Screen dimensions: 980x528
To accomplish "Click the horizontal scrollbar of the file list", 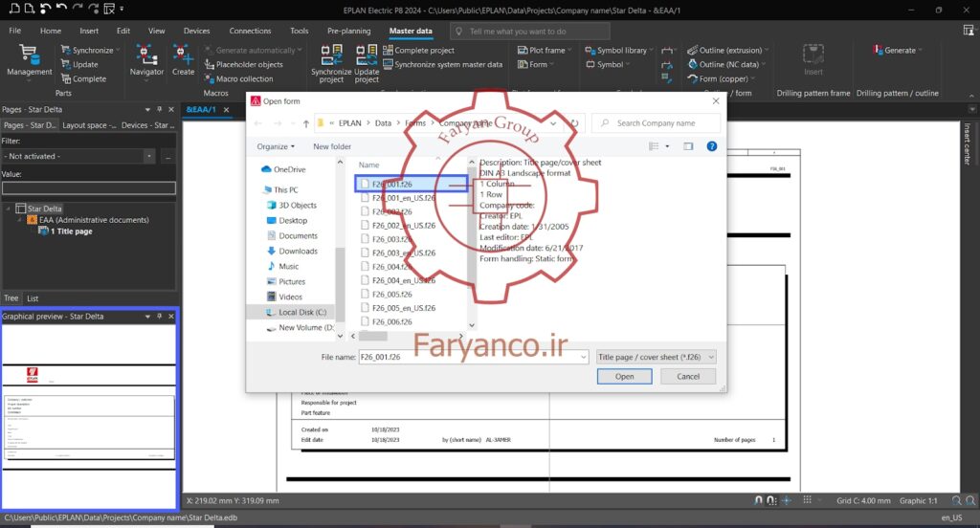I will pyautogui.click(x=372, y=336).
